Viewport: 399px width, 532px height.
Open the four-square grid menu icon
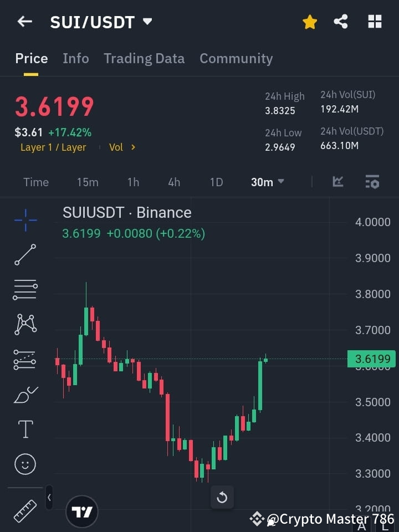tap(375, 22)
